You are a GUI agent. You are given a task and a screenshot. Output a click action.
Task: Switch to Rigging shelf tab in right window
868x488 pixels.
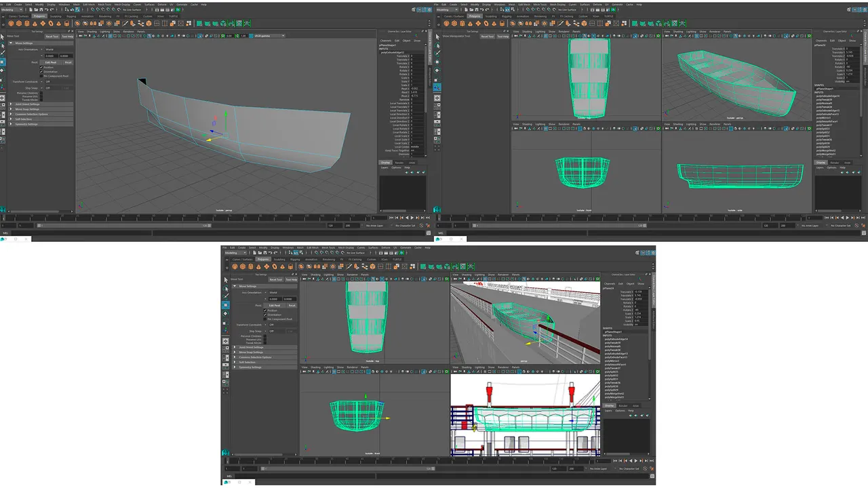coord(507,16)
